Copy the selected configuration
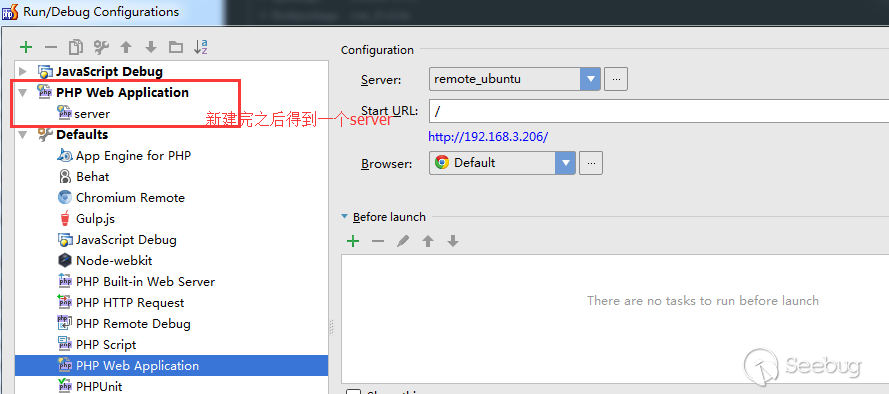This screenshot has width=889, height=394. click(76, 47)
